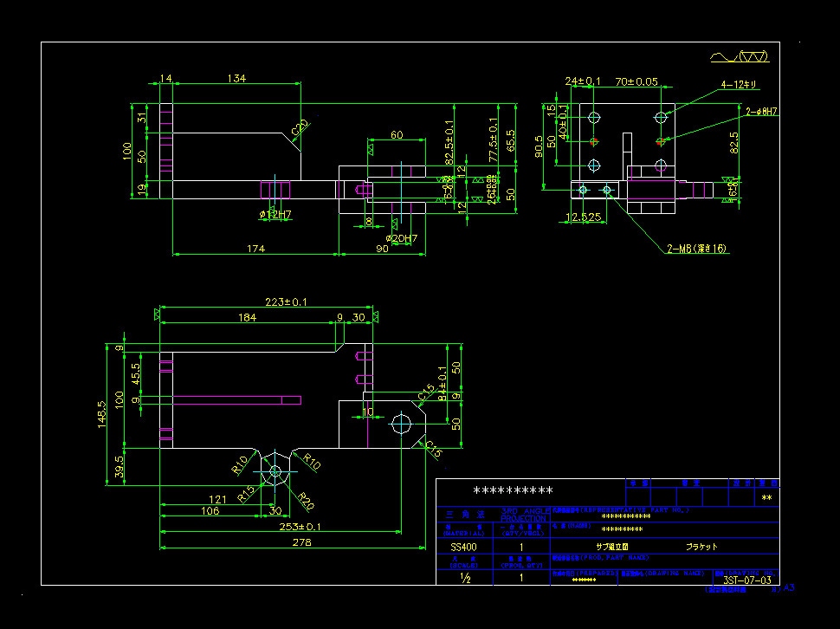Pick the 31 dimension value
Viewport: 840px width, 629px height.
coord(142,117)
